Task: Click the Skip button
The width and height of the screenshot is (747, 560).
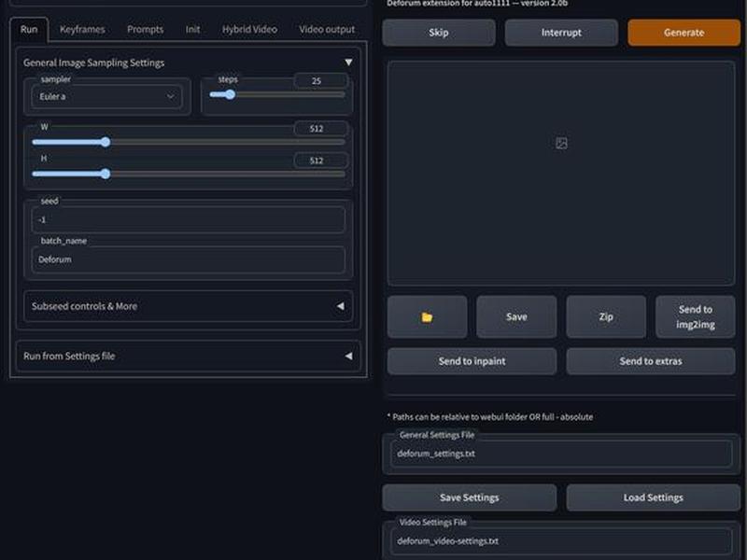Action: coord(439,33)
